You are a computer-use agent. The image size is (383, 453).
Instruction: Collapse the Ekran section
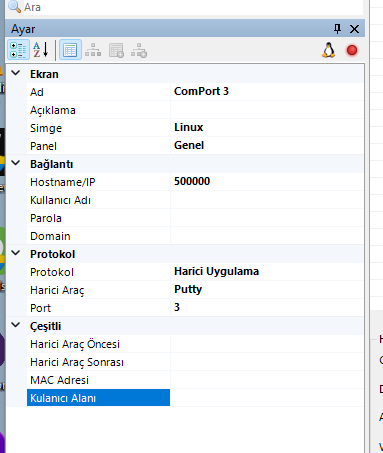pos(16,73)
